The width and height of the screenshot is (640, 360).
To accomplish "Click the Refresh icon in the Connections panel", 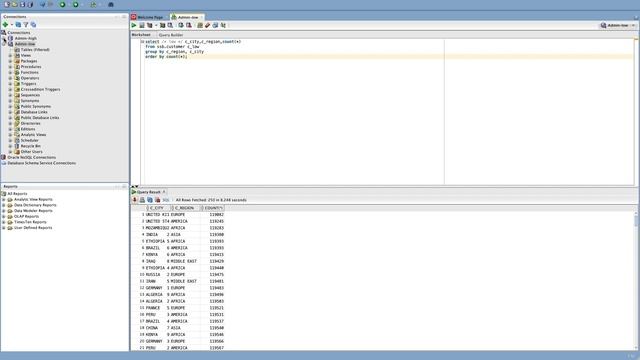I will pos(18,25).
